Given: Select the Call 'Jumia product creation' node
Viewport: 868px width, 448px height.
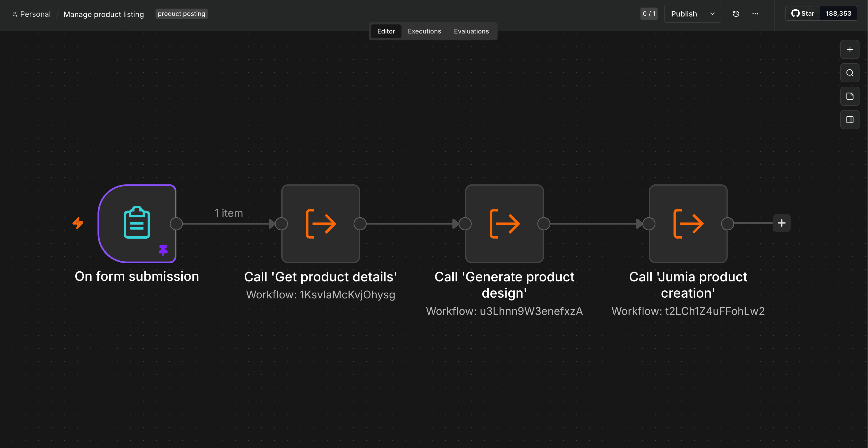Looking at the screenshot, I should click(688, 223).
